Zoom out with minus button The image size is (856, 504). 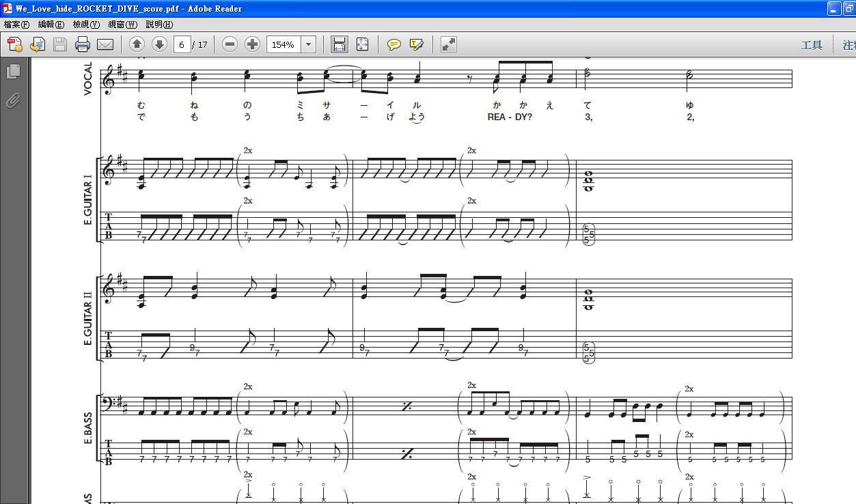click(230, 44)
